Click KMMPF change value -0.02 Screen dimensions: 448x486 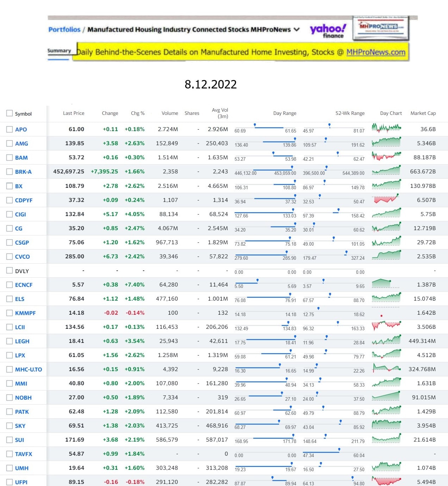tap(111, 313)
